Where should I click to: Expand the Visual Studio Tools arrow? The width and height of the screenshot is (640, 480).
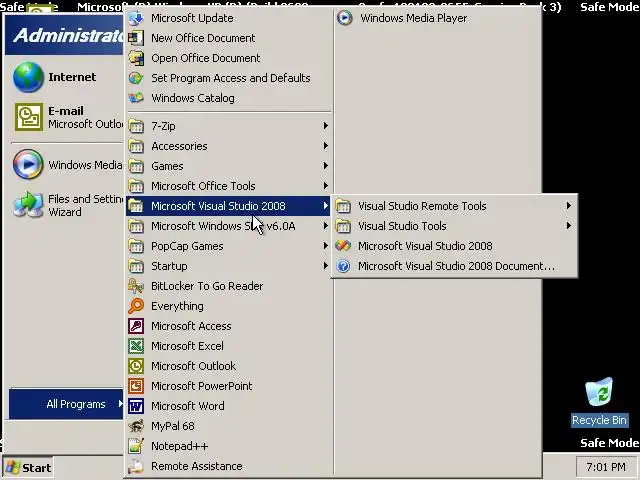click(x=569, y=226)
